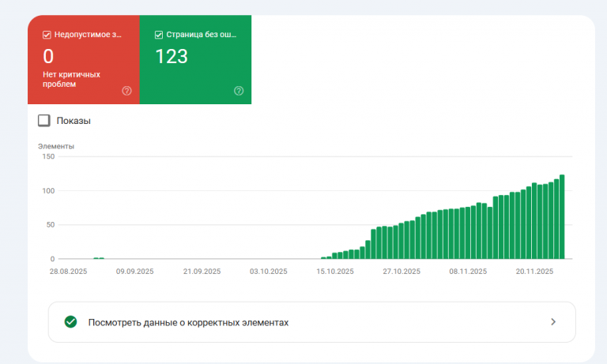Click 'Нет критичных проблем' text
Screen dimensions: 607x364
(x=72, y=79)
